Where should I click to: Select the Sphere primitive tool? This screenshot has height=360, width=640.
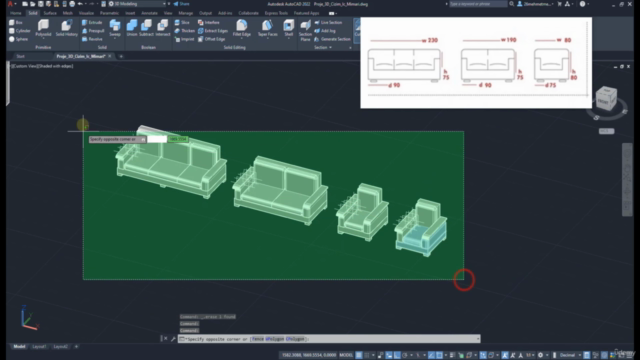[18, 39]
